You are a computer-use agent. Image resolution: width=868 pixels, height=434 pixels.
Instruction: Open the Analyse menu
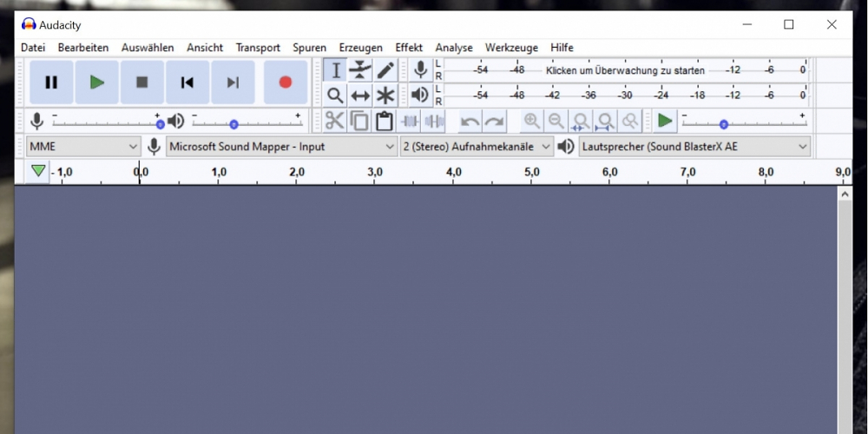(454, 48)
